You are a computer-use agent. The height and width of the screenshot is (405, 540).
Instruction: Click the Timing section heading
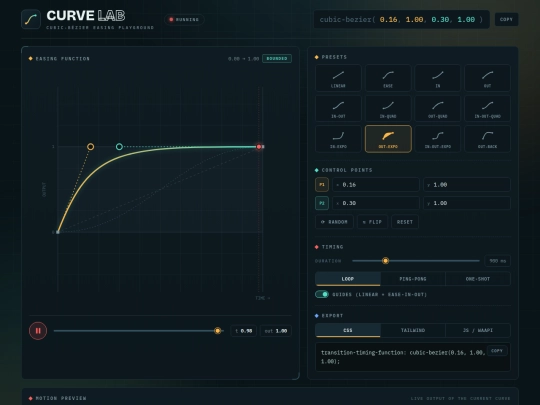[332, 247]
